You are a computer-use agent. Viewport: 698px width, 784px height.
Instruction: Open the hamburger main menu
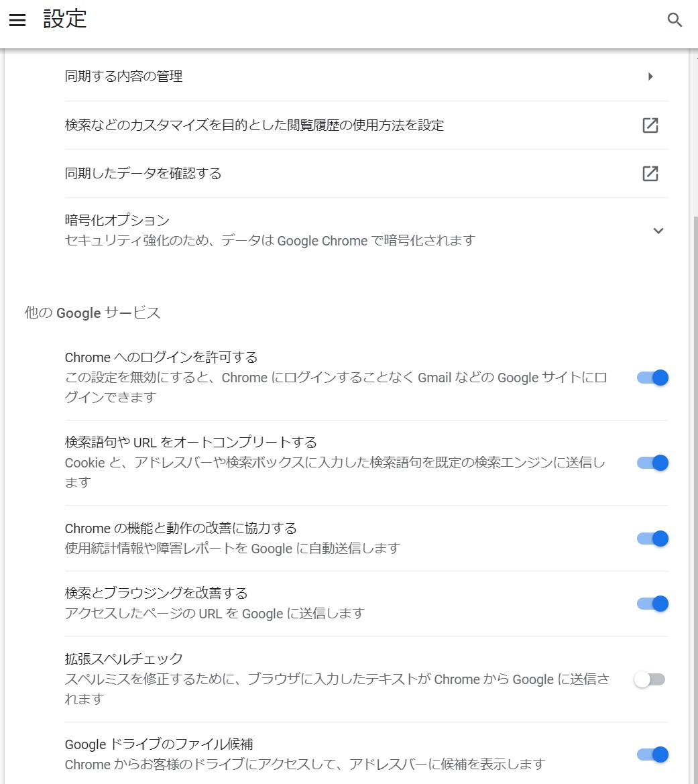(17, 20)
